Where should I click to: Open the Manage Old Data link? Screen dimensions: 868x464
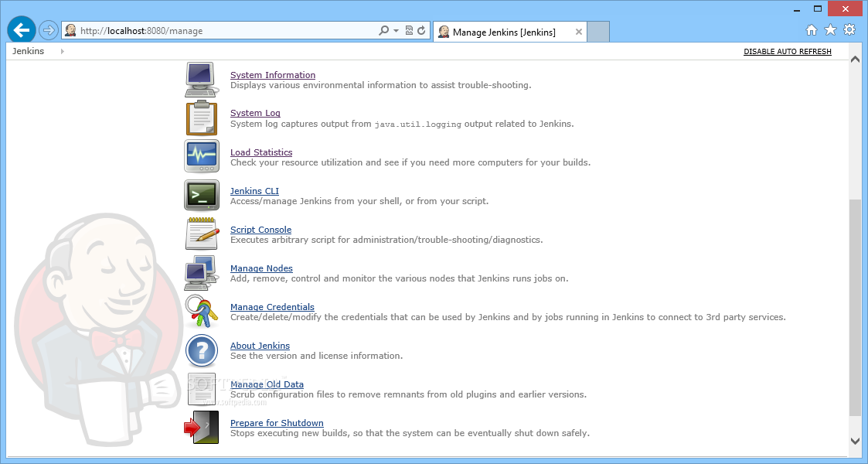coord(267,384)
